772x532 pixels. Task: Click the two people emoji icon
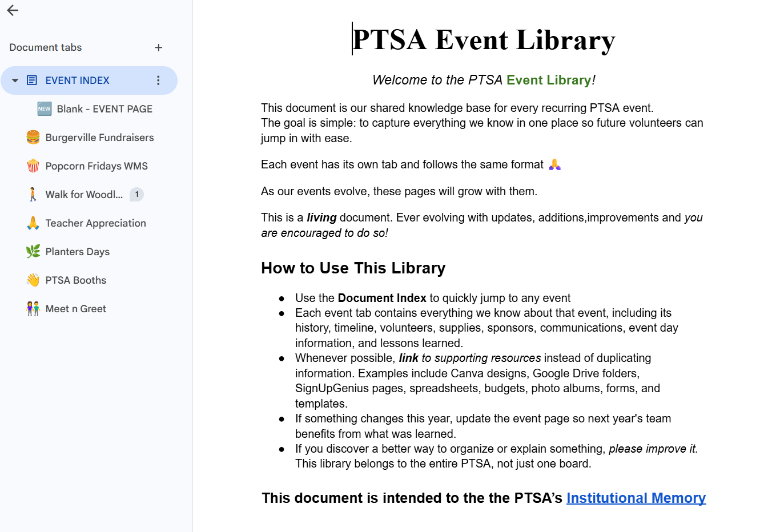coord(33,308)
